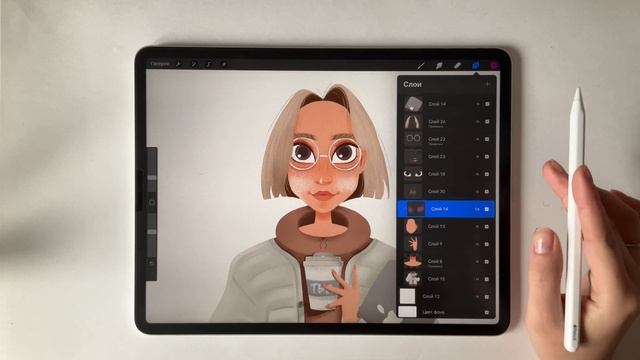The height and width of the screenshot is (360, 640).
Task: Open the color picker circle
Action: click(494, 65)
